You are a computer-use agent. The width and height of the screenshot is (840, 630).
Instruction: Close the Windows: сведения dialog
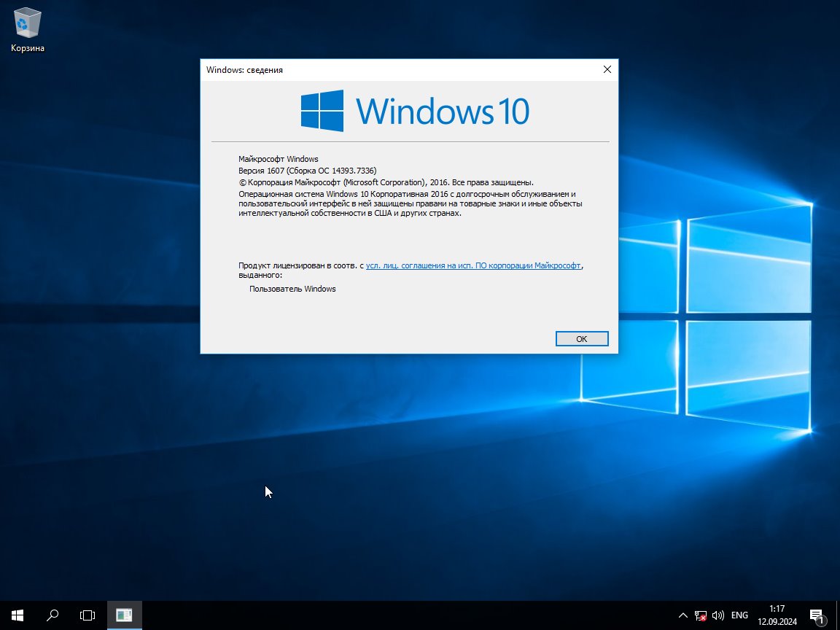coord(607,70)
